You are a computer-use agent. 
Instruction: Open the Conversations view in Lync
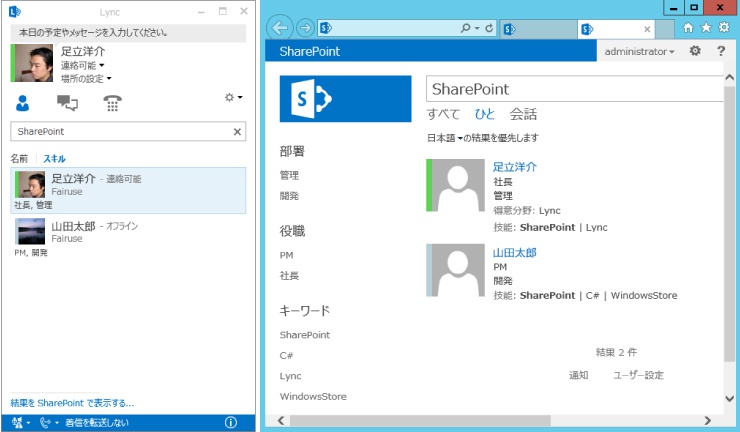click(67, 102)
